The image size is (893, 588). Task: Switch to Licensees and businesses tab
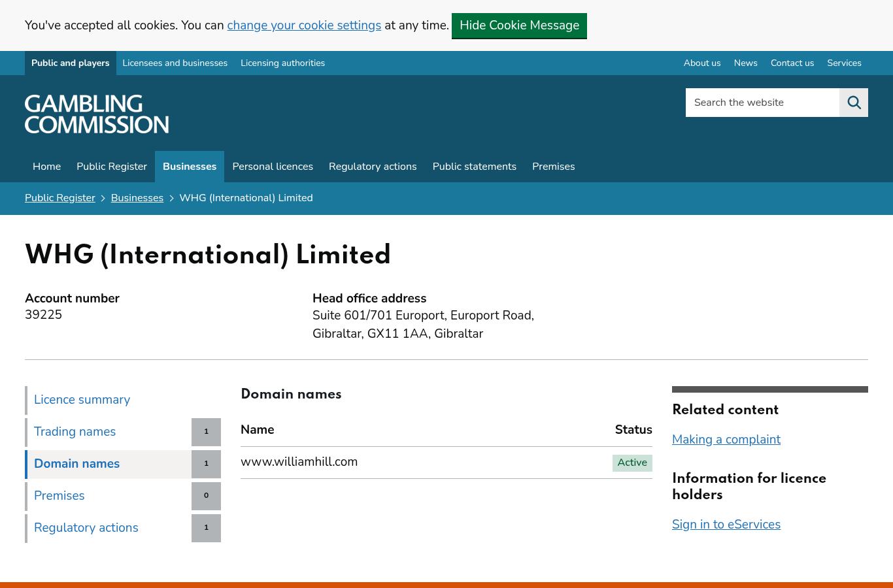(175, 63)
